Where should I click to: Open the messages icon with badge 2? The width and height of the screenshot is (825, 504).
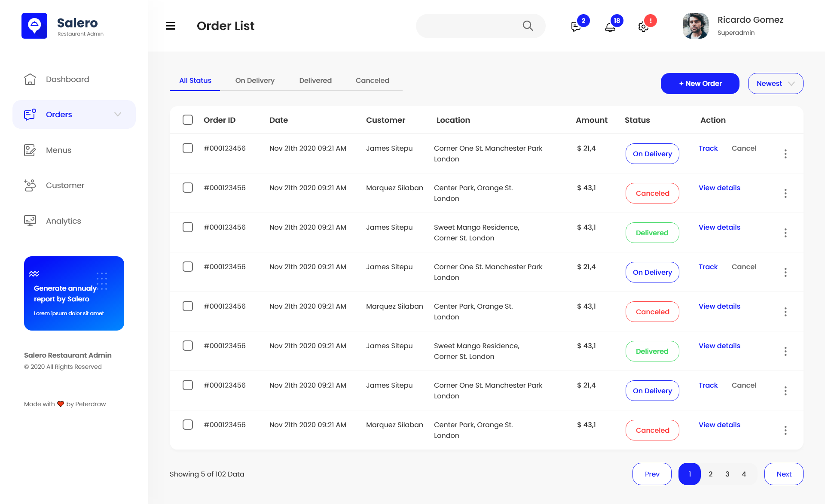[x=576, y=27]
